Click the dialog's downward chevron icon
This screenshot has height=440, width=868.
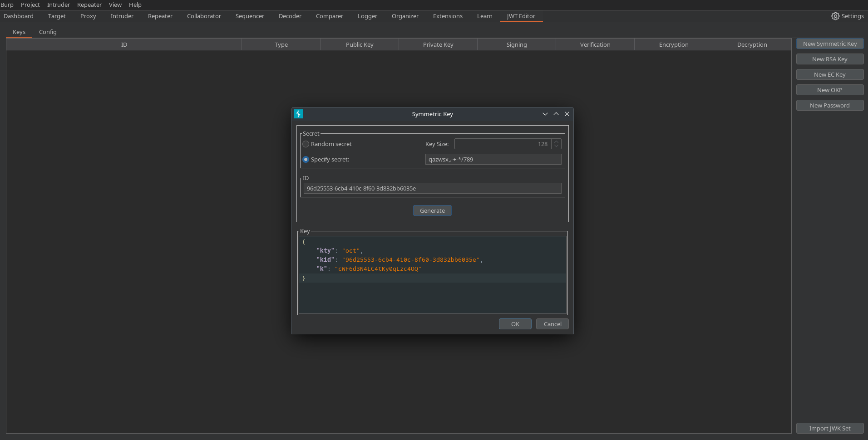coord(545,114)
